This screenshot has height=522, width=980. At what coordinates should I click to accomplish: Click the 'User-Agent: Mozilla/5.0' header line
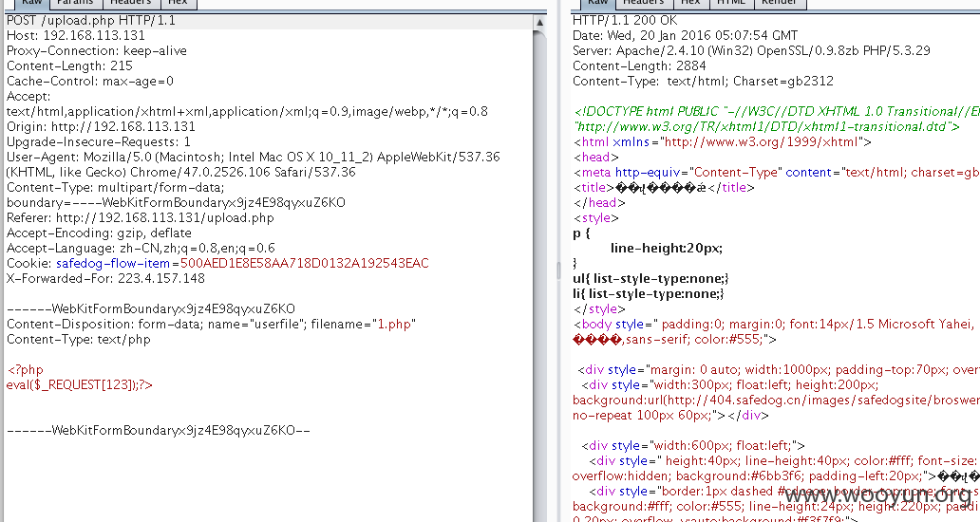tap(254, 158)
